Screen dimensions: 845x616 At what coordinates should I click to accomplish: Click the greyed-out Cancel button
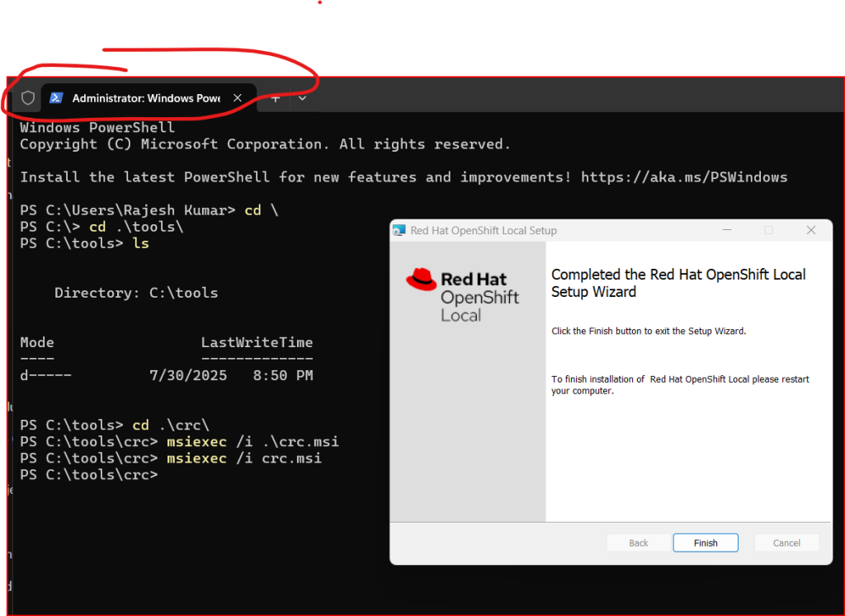click(x=786, y=543)
